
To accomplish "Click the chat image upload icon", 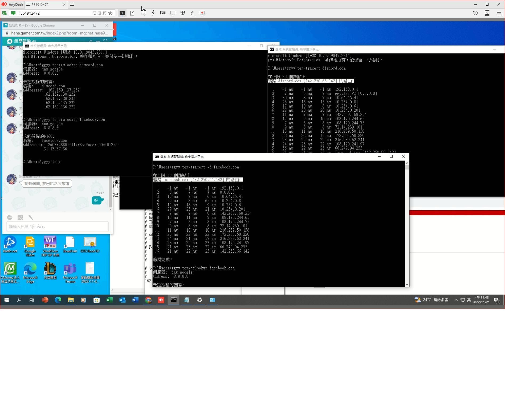I will tap(20, 217).
